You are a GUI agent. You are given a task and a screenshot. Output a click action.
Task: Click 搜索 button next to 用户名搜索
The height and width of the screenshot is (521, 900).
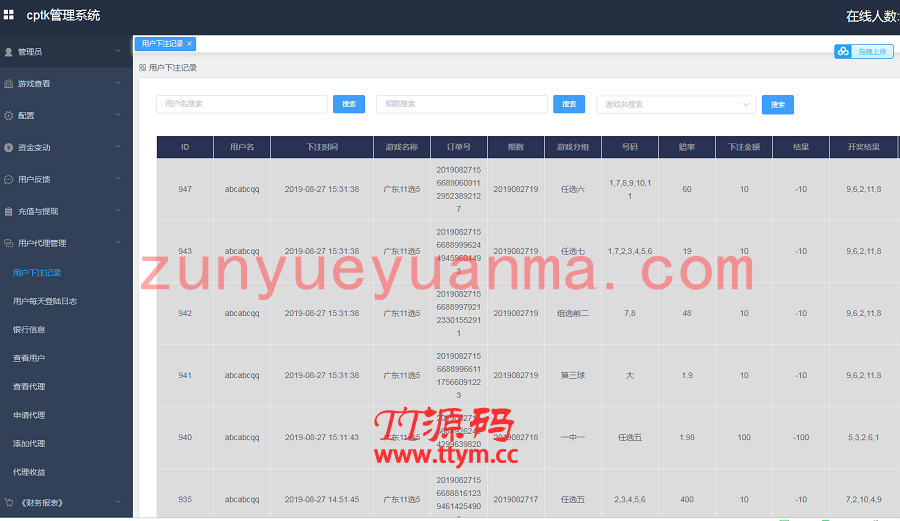click(x=349, y=104)
